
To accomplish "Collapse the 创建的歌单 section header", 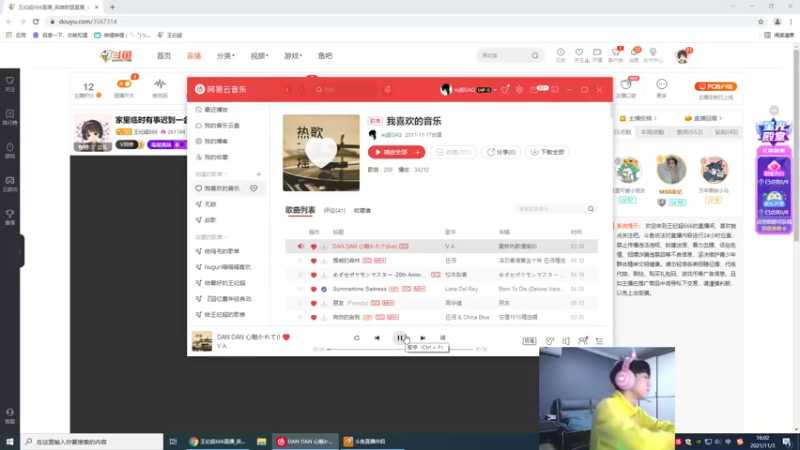I will pos(211,174).
